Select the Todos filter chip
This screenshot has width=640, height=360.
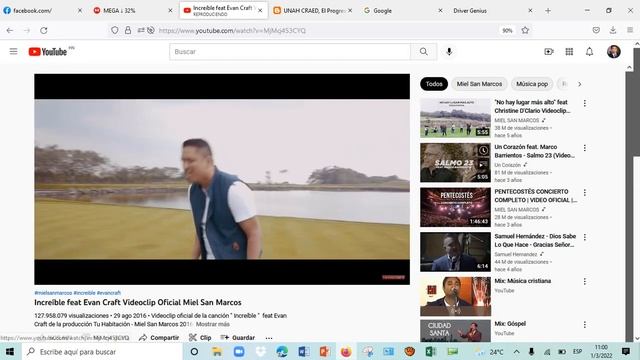tap(434, 84)
